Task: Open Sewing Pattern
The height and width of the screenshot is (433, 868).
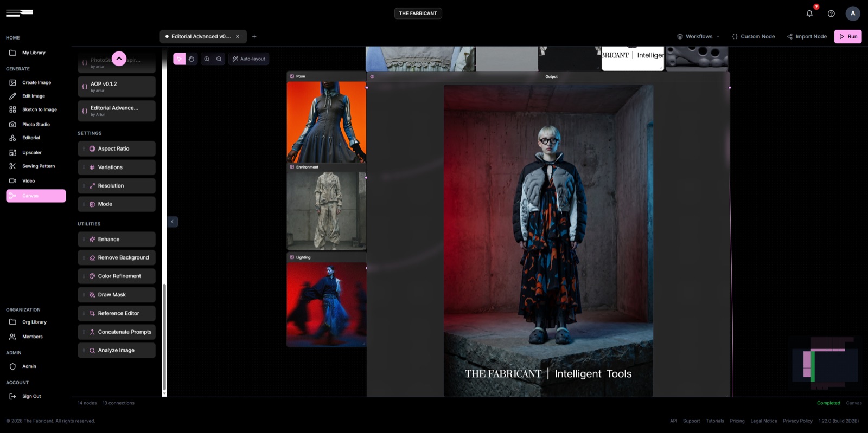Action: click(x=39, y=166)
